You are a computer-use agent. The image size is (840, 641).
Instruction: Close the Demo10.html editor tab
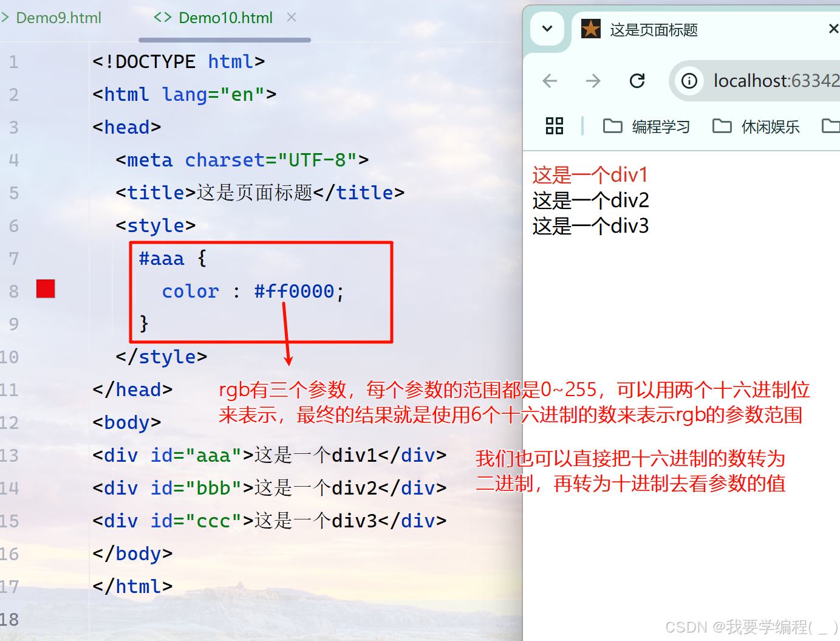292,17
